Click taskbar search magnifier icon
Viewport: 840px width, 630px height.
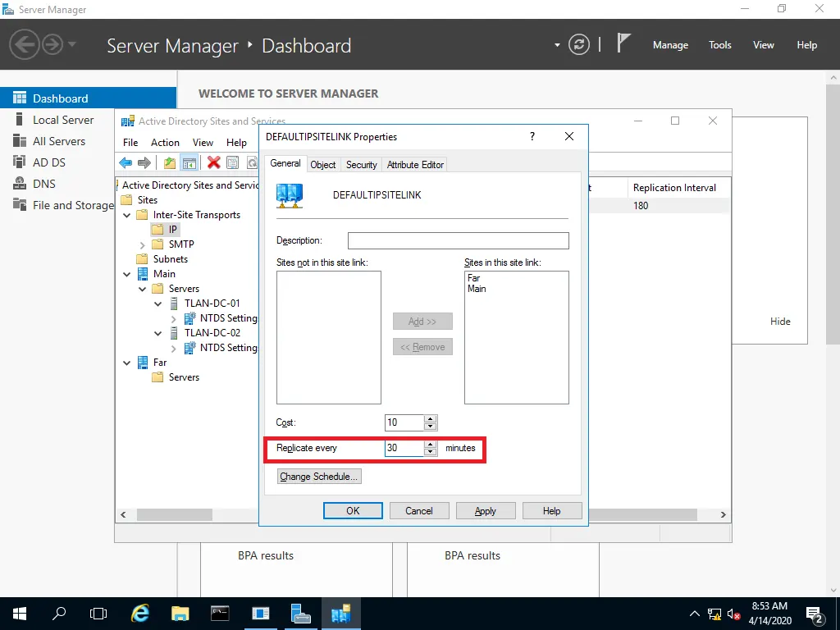[x=59, y=614]
